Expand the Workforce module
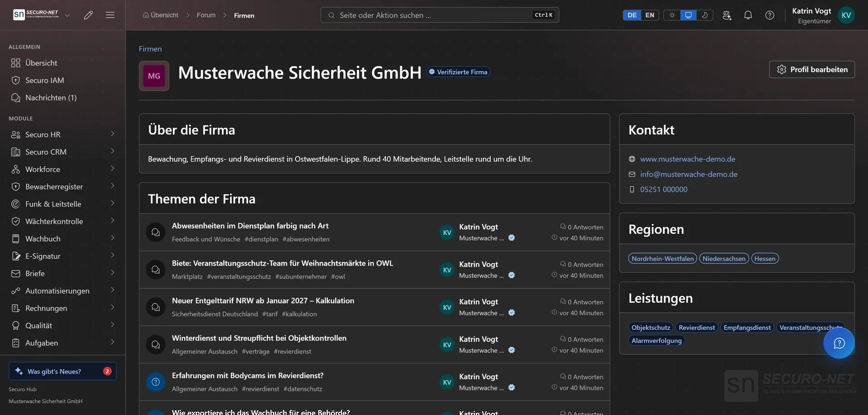The height and width of the screenshot is (415, 868). click(63, 169)
